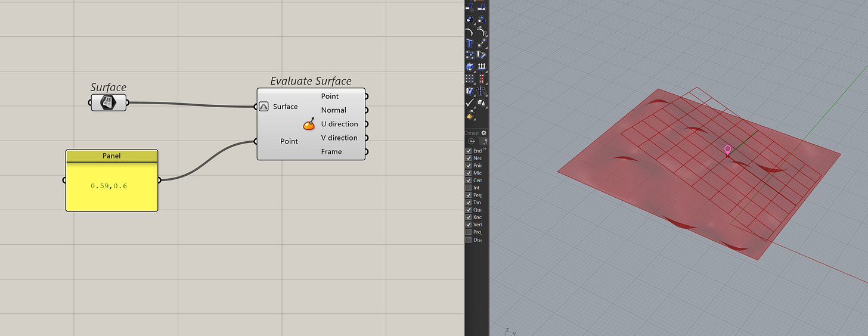Viewport: 868px width, 336px height.
Task: Click the Osnap panel label
Action: pyautogui.click(x=472, y=133)
